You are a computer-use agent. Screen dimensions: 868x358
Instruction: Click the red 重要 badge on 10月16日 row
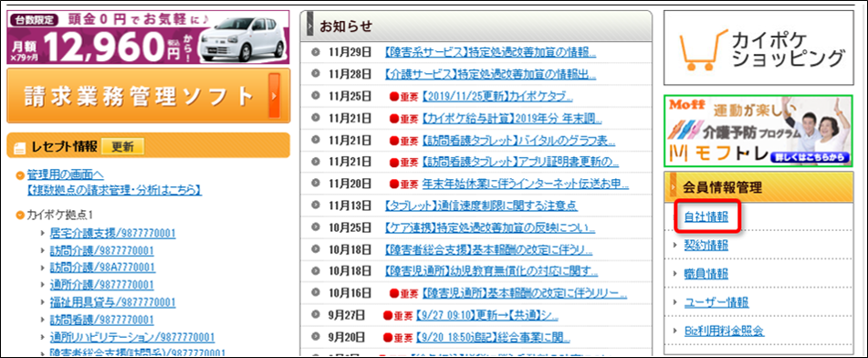[x=403, y=293]
